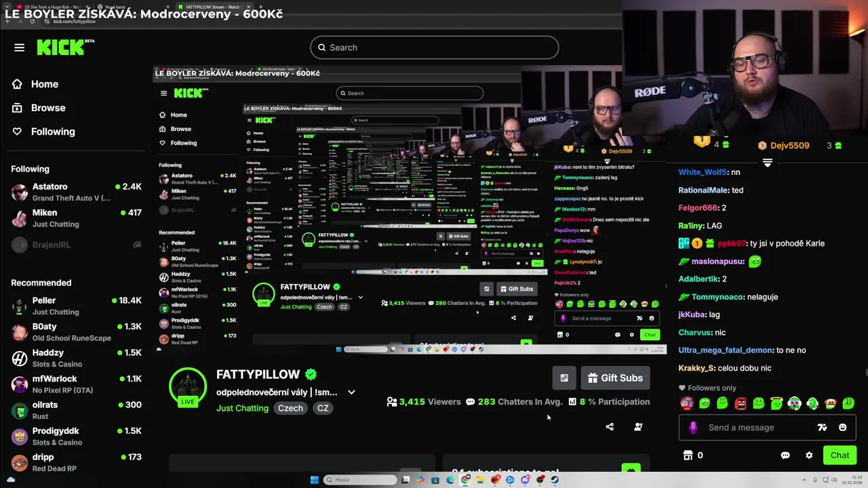The image size is (868, 488).
Task: Open the Windows Start button
Action: 315,480
